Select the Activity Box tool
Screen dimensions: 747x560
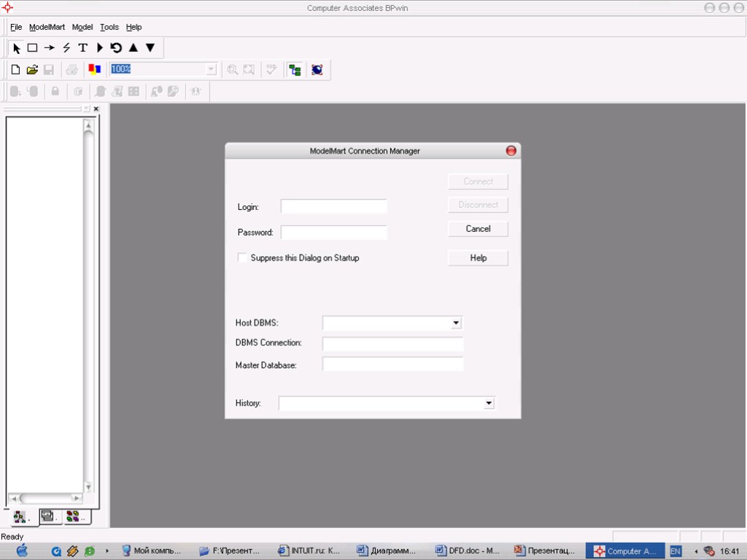click(x=32, y=47)
